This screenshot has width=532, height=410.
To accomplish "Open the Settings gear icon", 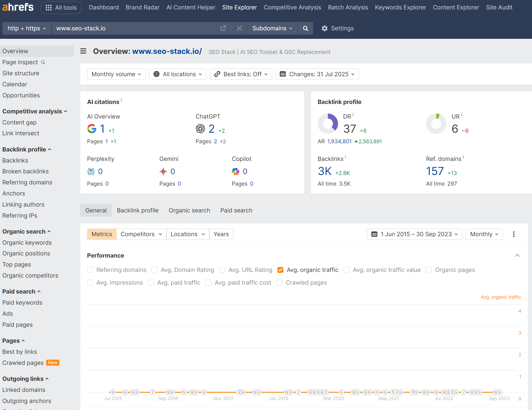I will [325, 28].
